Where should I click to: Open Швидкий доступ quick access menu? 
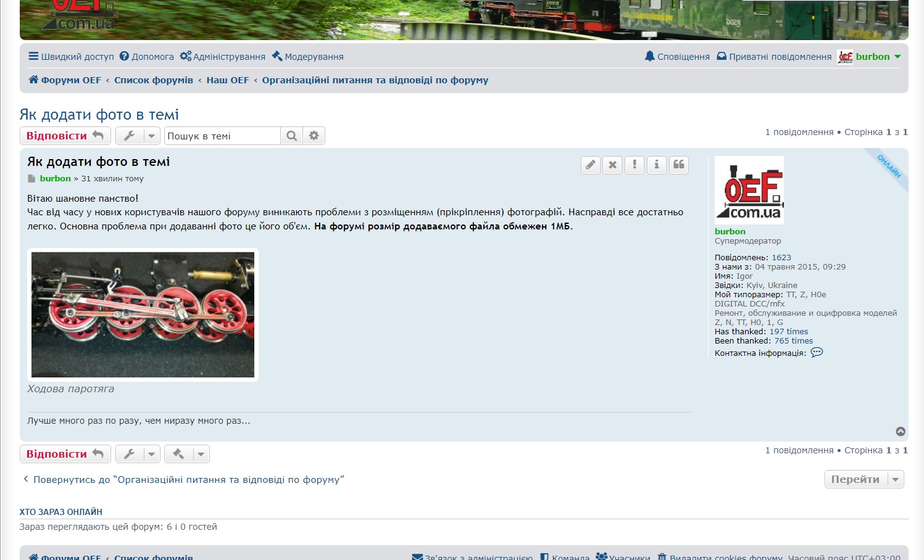[x=71, y=57]
